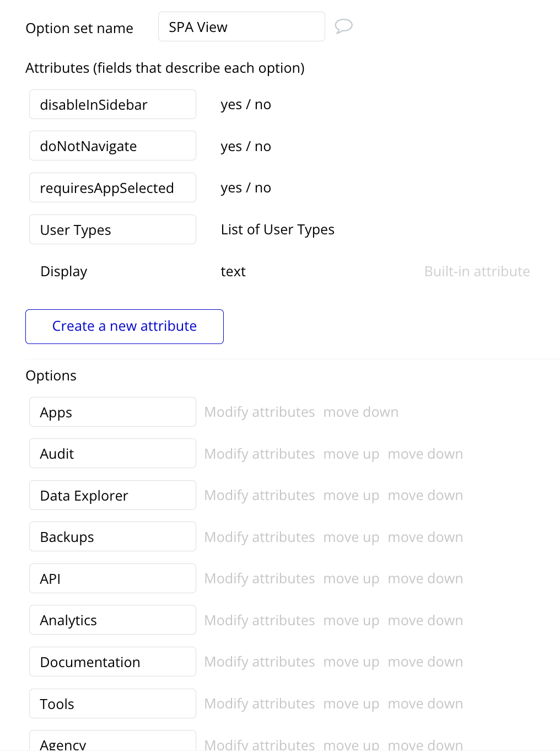The width and height of the screenshot is (560, 752).
Task: Modify attributes of the Apps option
Action: click(x=260, y=412)
